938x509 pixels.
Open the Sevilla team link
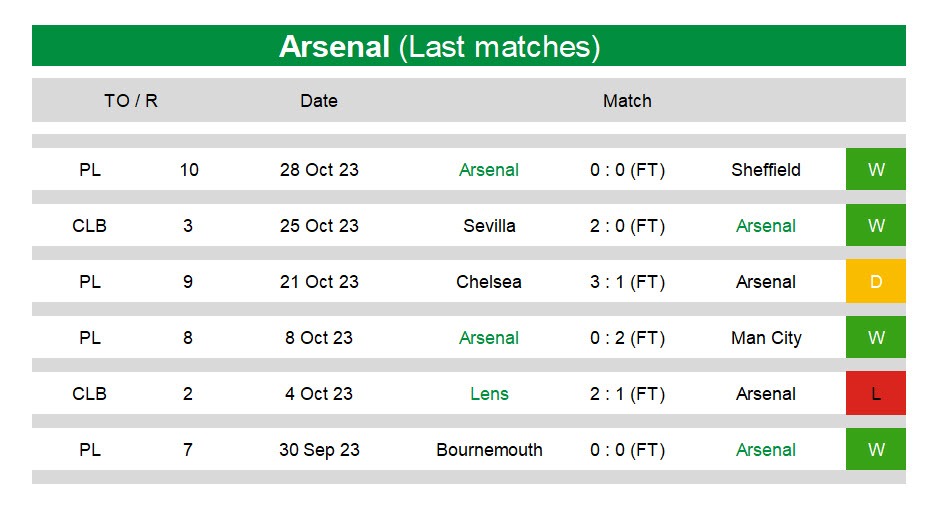pos(489,226)
